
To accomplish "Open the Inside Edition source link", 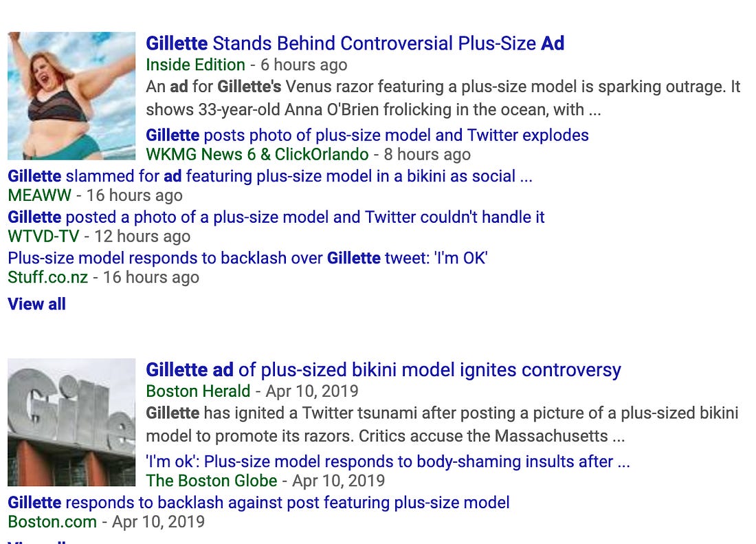I will [195, 65].
